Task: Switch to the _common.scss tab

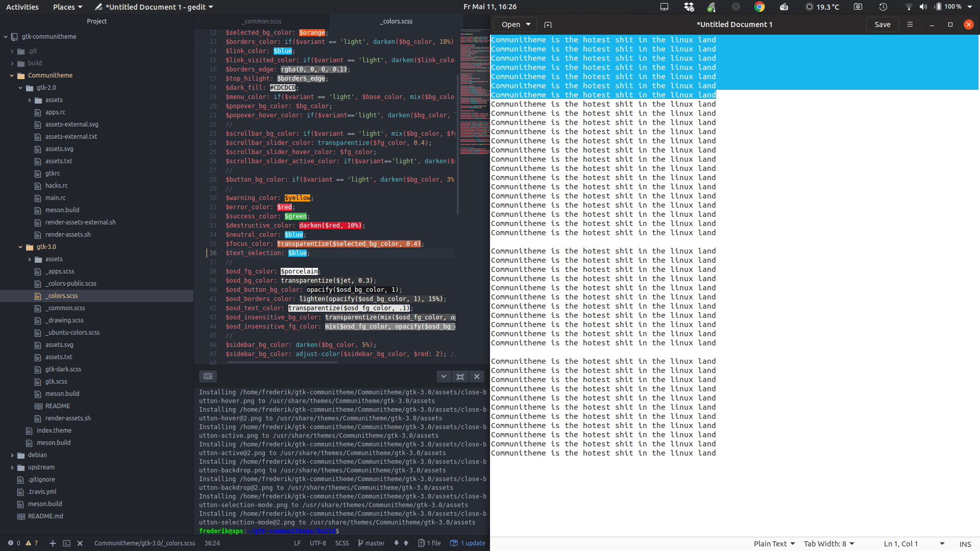Action: [262, 21]
